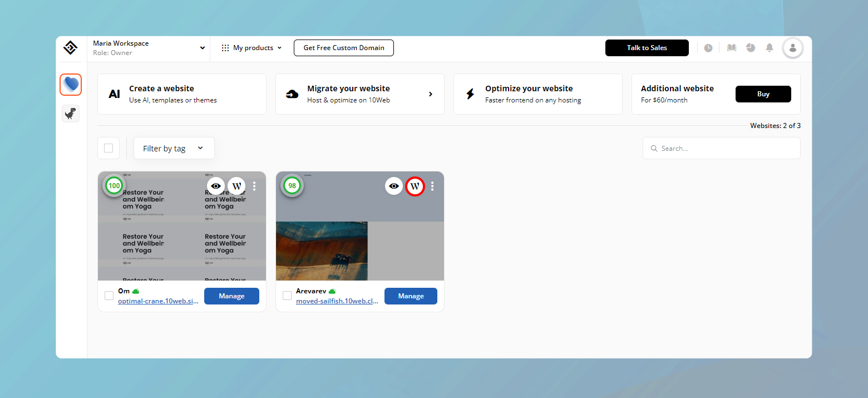Screen dimensions: 868x398
Task: Open the usage pie chart icon
Action: pos(751,48)
